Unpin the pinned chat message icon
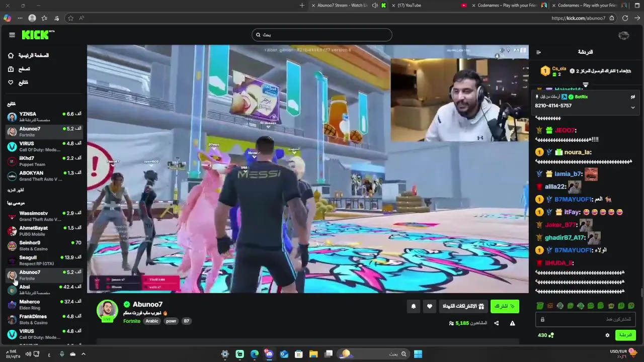This screenshot has width=644, height=362. point(633,97)
